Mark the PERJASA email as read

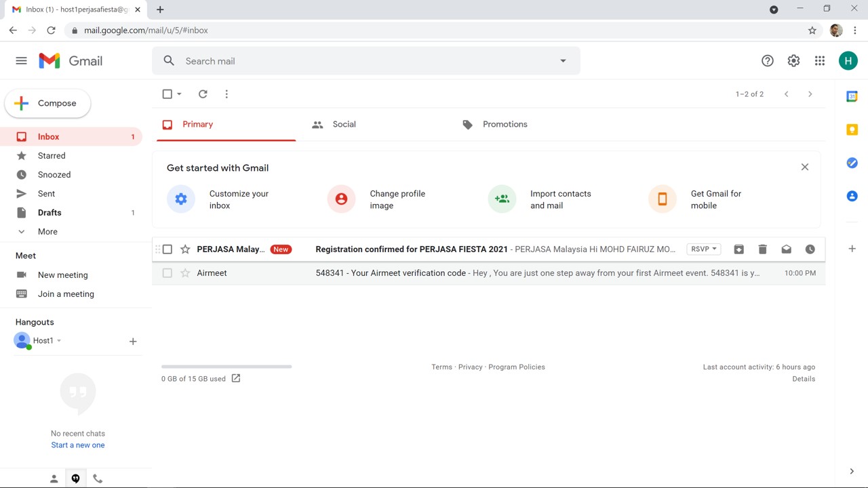[x=787, y=249]
